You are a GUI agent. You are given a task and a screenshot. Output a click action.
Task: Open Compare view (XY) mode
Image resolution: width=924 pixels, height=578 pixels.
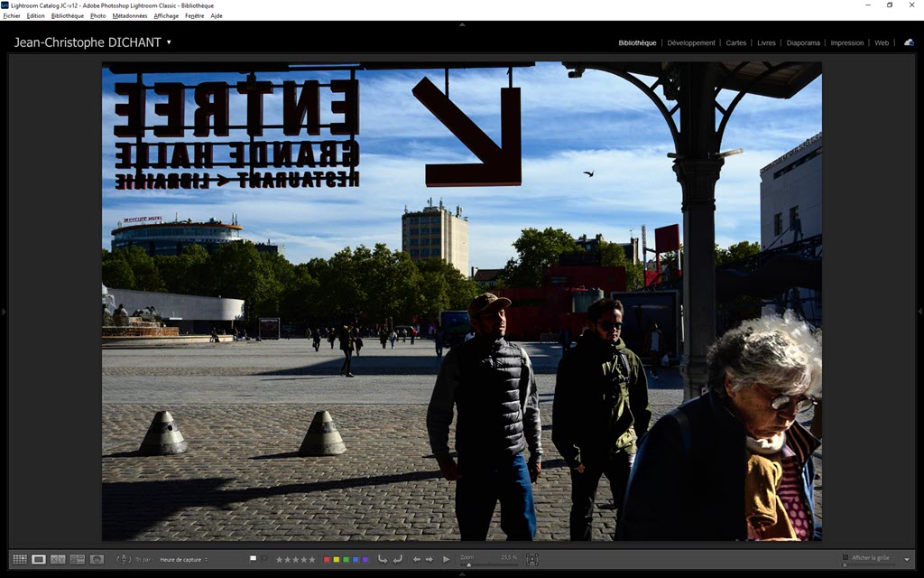(58, 560)
